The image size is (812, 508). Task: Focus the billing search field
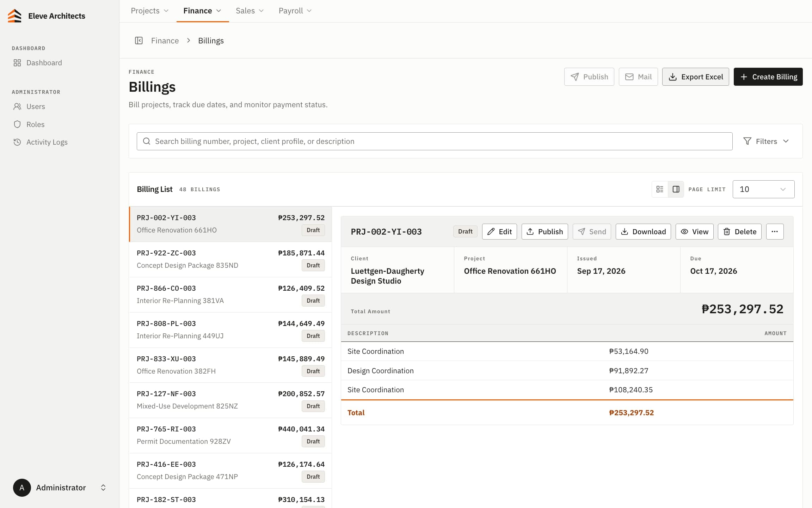click(x=435, y=141)
